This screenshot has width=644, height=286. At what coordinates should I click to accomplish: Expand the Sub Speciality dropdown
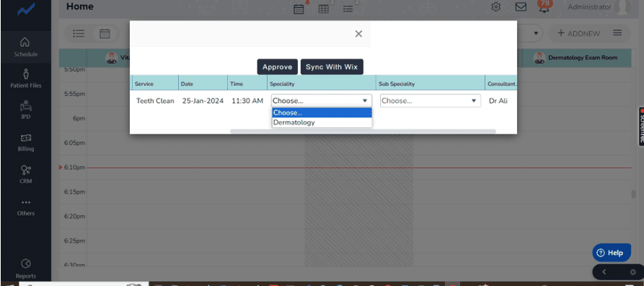431,101
